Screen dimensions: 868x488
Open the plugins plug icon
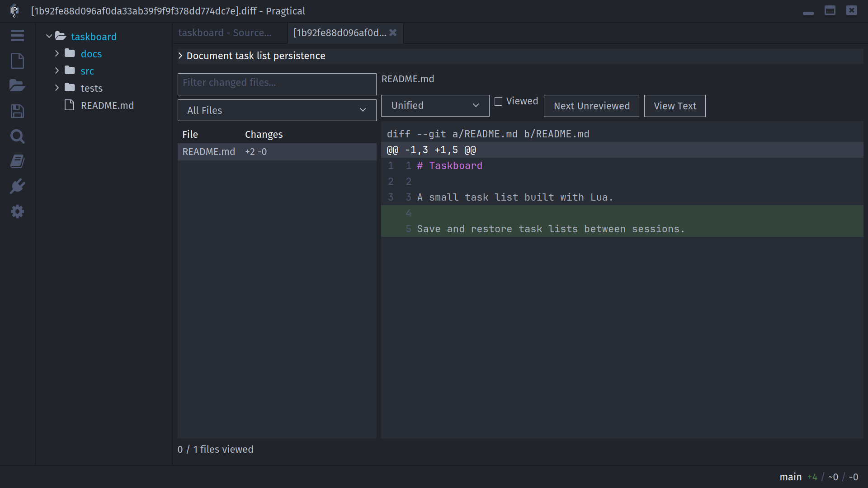[17, 186]
